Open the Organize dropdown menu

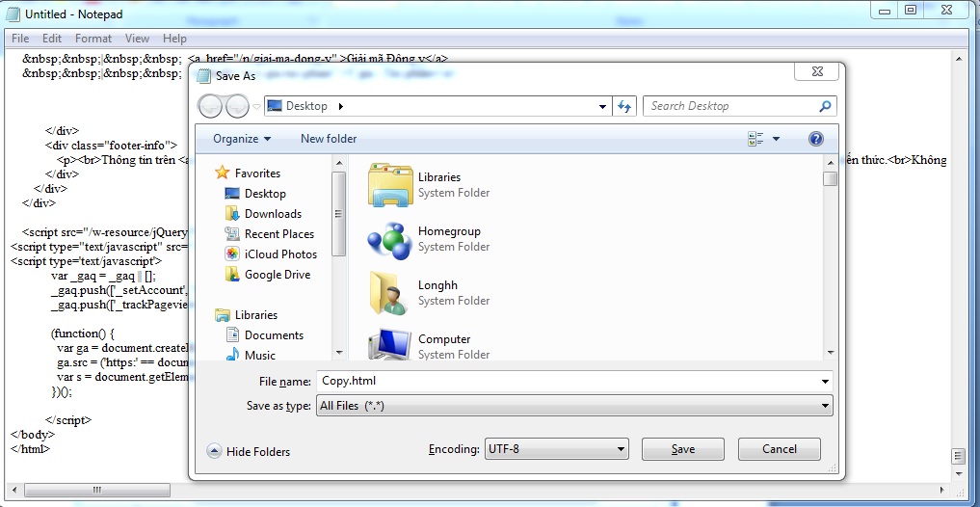click(242, 139)
